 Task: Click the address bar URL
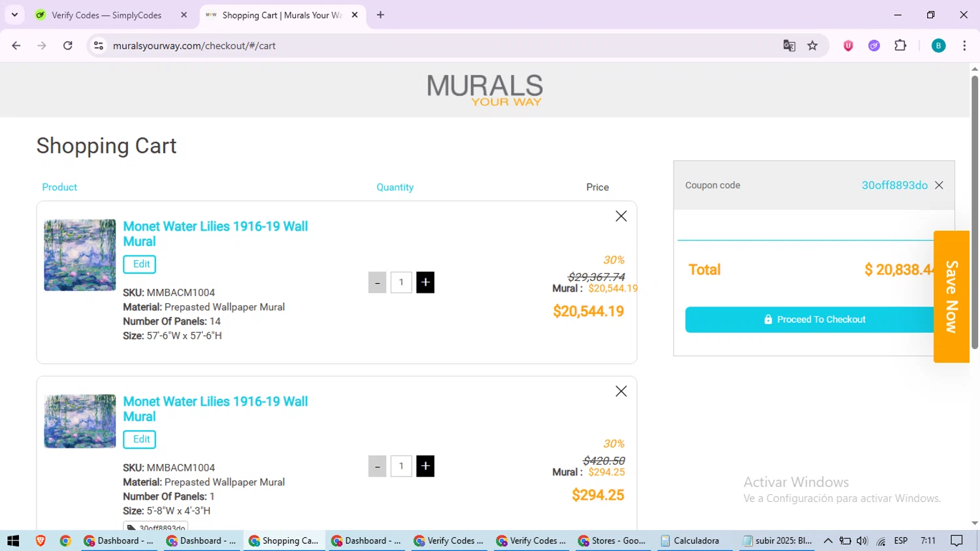point(194,46)
